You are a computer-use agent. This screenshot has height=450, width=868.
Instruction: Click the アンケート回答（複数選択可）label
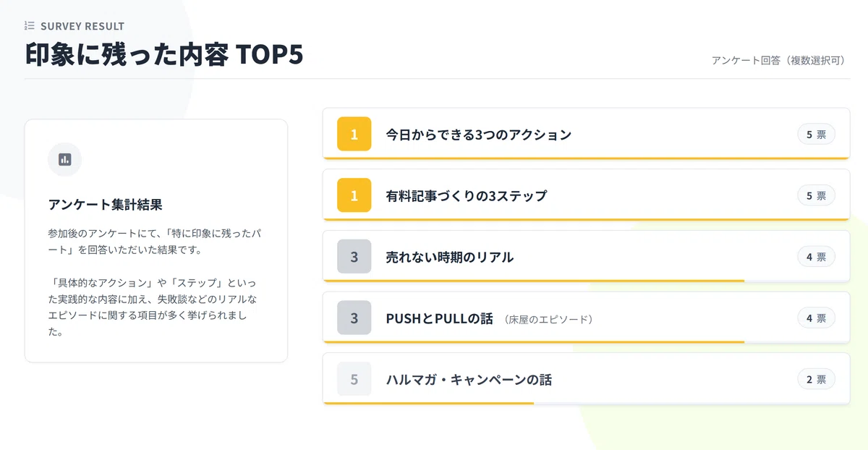click(x=779, y=61)
